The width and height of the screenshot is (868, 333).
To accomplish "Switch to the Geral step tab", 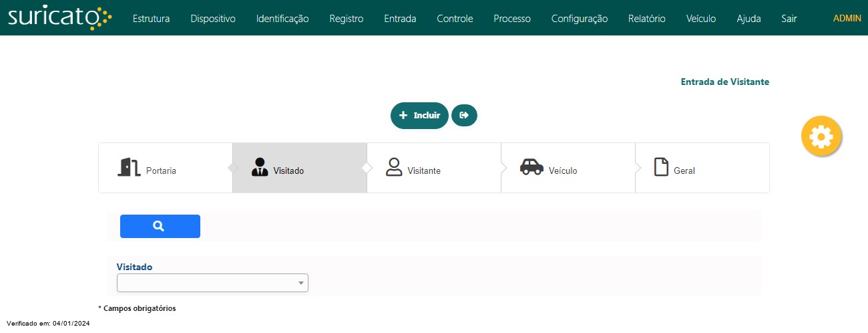I will (x=702, y=168).
